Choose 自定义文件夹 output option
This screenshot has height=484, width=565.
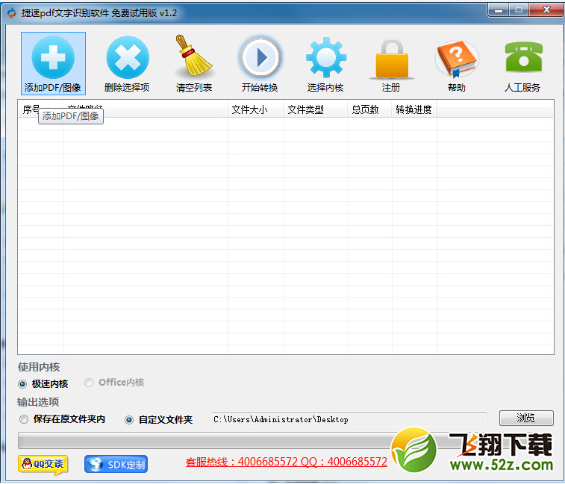tap(129, 420)
